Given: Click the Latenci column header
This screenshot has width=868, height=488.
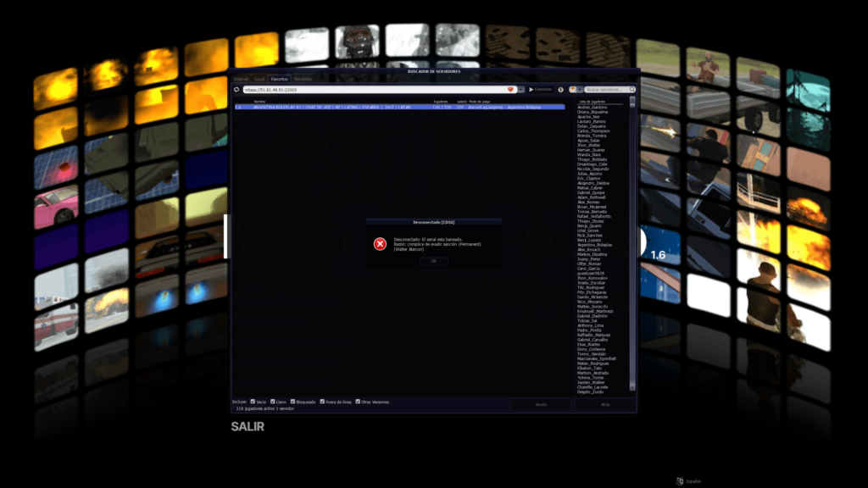Looking at the screenshot, I should click(x=462, y=102).
